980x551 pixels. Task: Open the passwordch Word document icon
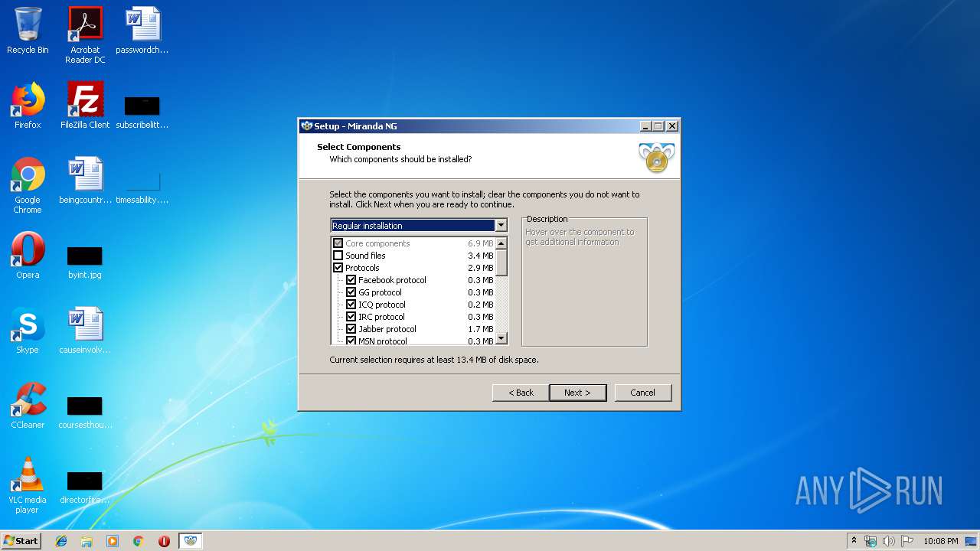(x=142, y=31)
